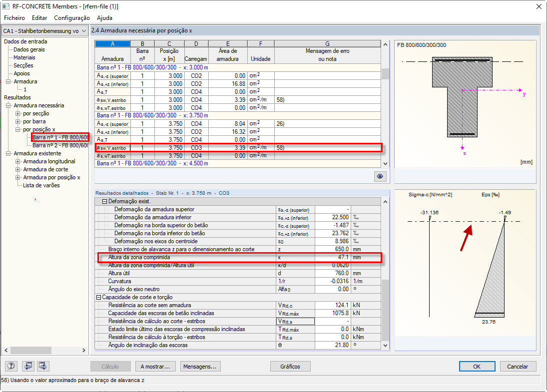Select Barra nº 1 - FB 800/600 tree item
547x392 pixels.
[60, 137]
